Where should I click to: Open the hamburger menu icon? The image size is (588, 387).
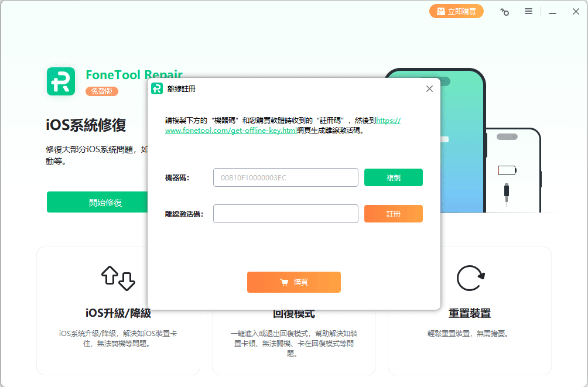(x=528, y=11)
